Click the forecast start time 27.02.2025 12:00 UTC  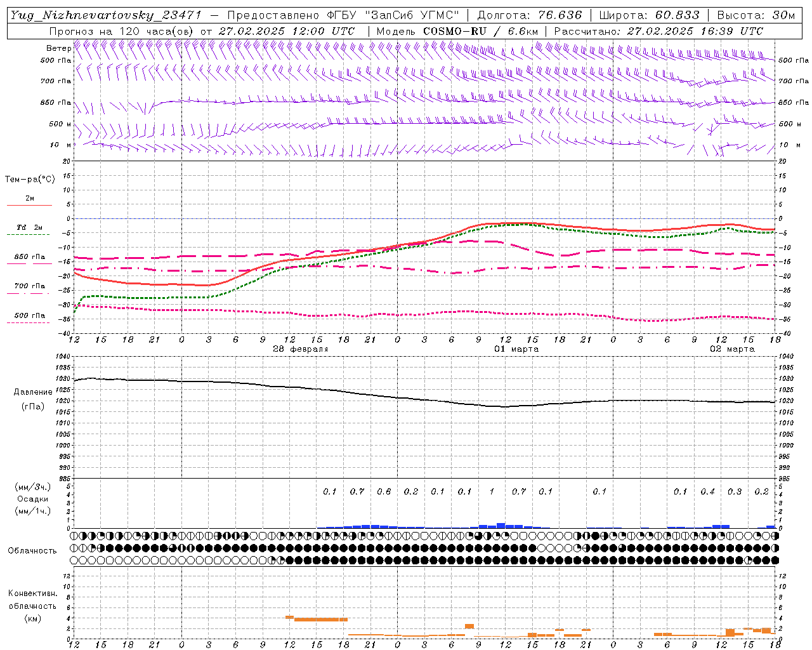coord(287,31)
